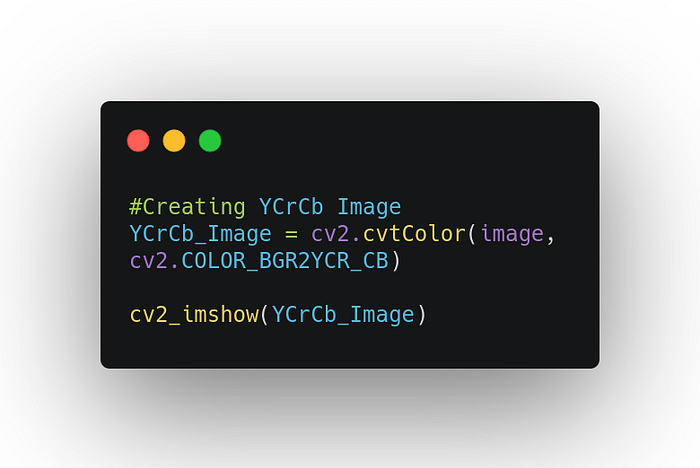
Task: Click the 'image' argument
Action: coord(512,234)
